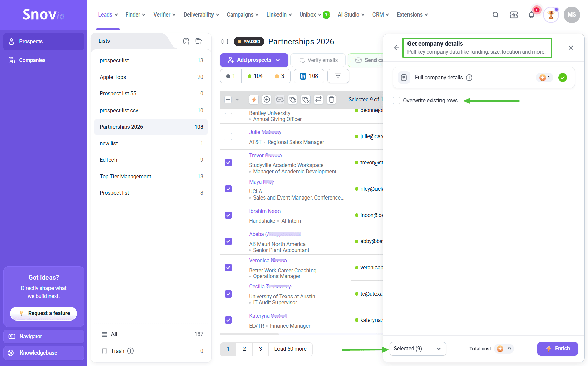
Task: Open the trophy achievements icon
Action: [551, 15]
